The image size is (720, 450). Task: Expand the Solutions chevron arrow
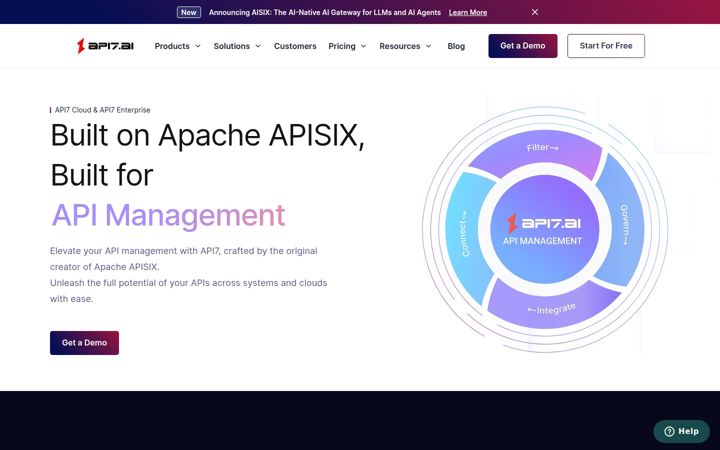pos(258,46)
